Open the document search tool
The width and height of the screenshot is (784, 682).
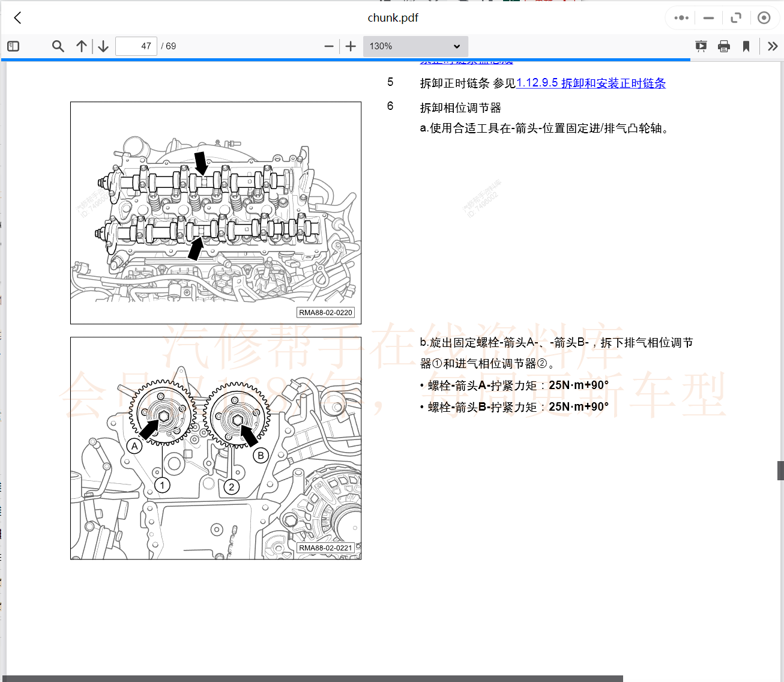coord(58,46)
